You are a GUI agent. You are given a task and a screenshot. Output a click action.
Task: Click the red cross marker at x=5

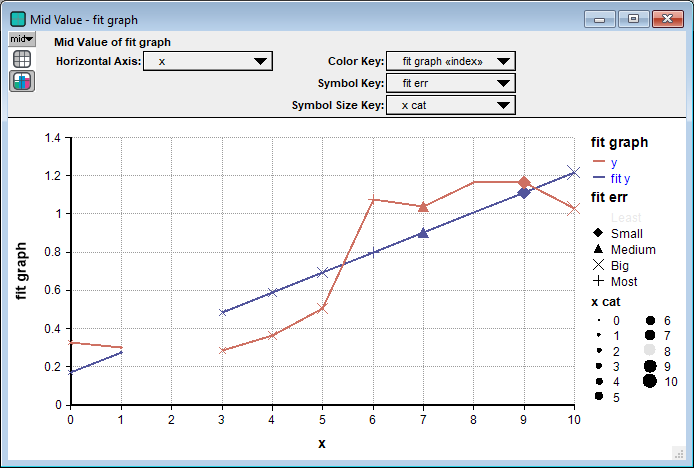pos(323,308)
